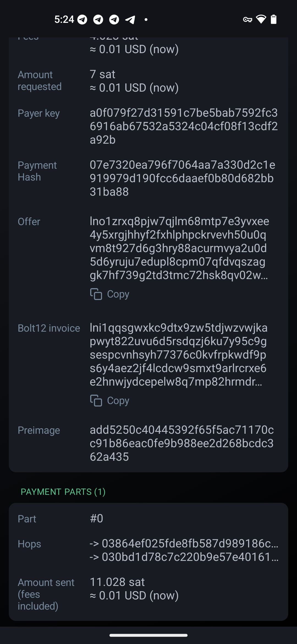
Task: Tap the PAYMENT PARTS (1) header
Action: click(63, 492)
